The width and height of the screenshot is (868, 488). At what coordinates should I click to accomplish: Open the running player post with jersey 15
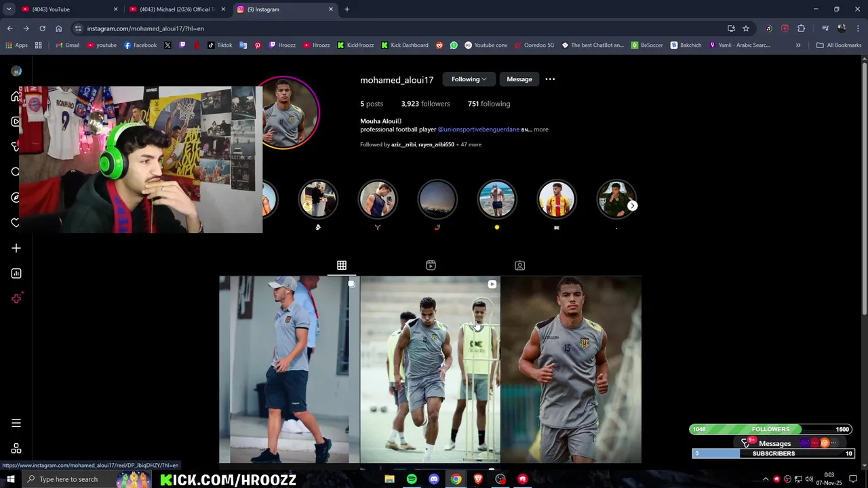tap(571, 369)
